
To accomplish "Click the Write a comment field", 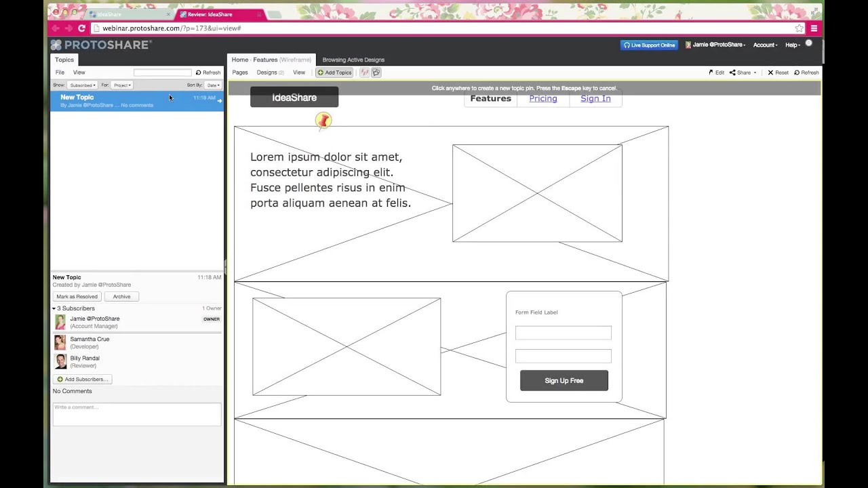I will click(x=137, y=414).
